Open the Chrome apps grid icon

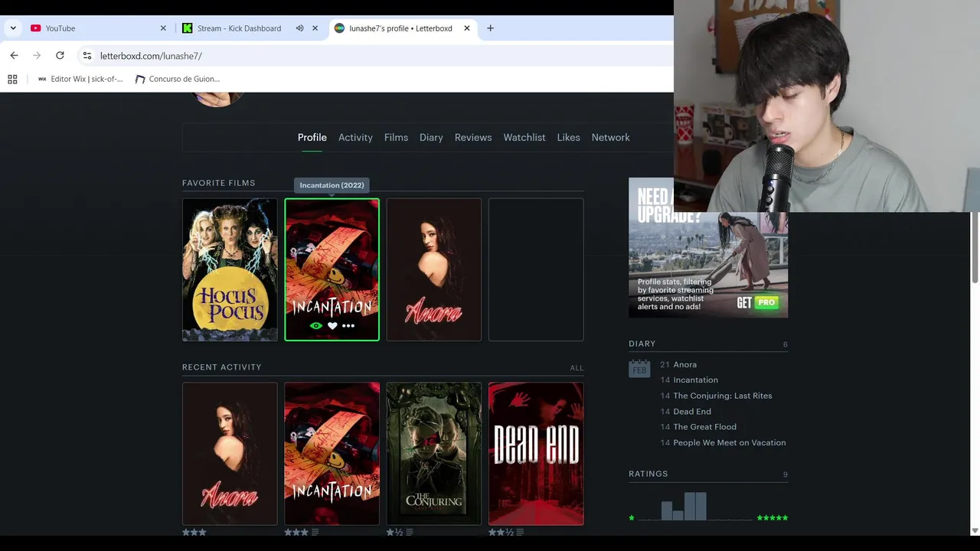click(12, 79)
